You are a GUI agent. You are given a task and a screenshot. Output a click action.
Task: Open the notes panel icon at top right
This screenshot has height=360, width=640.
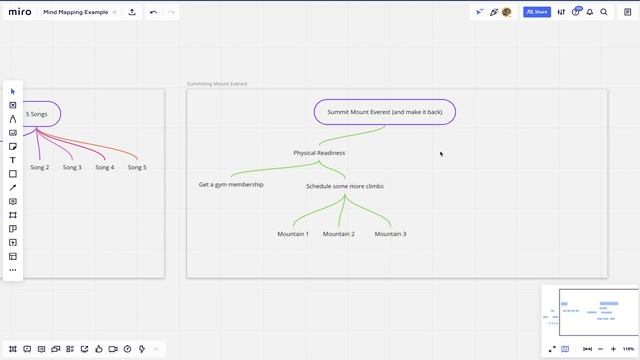pyautogui.click(x=628, y=12)
